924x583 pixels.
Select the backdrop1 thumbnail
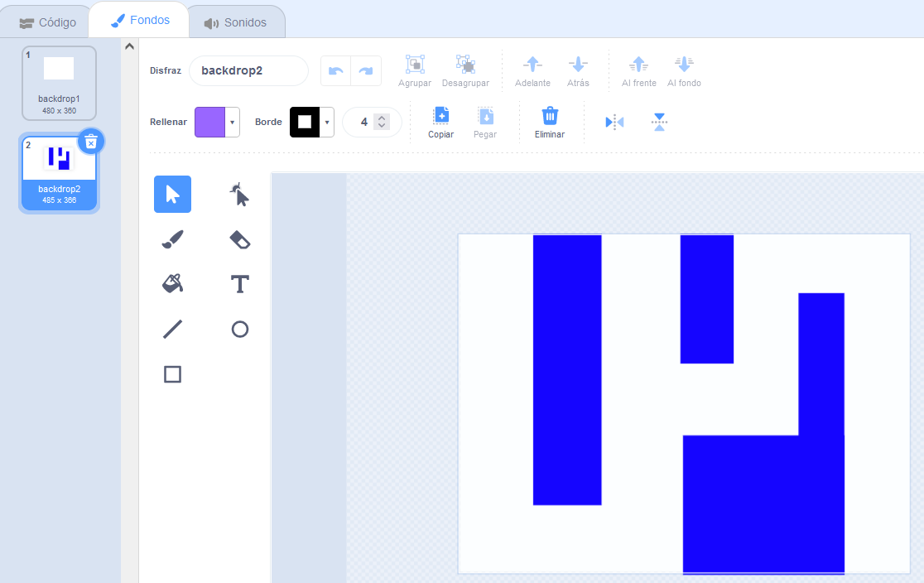click(x=59, y=83)
